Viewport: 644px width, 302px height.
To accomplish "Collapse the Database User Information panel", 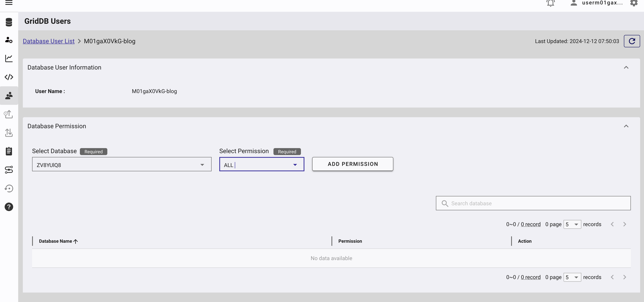I will pos(626,67).
